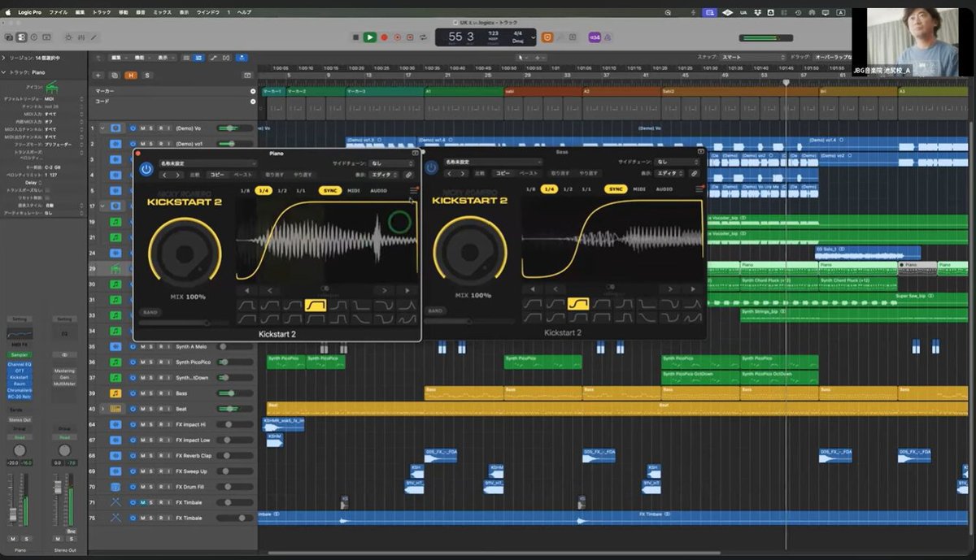Add a new track with plus button
This screenshot has width=976, height=560.
[99, 75]
